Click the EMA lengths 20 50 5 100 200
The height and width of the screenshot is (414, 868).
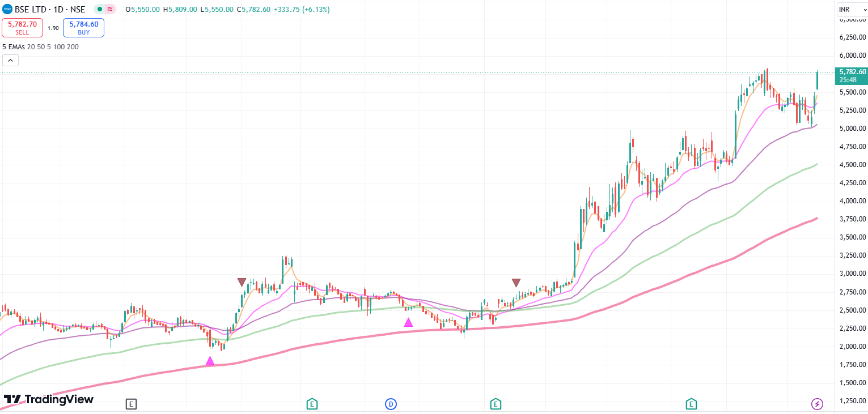(53, 46)
